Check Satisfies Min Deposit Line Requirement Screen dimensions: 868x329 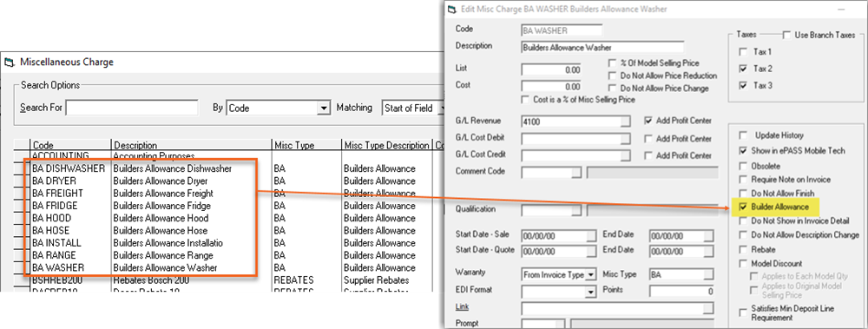tap(743, 313)
